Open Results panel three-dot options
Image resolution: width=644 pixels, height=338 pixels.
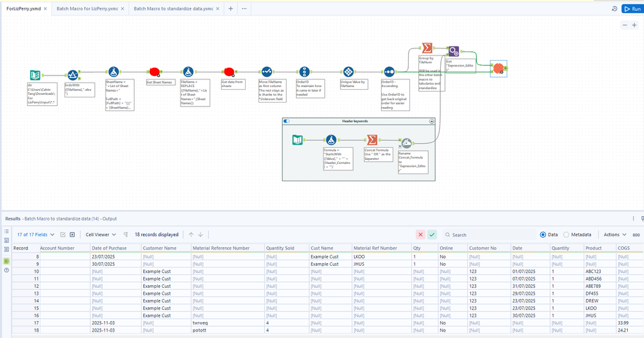click(x=633, y=219)
